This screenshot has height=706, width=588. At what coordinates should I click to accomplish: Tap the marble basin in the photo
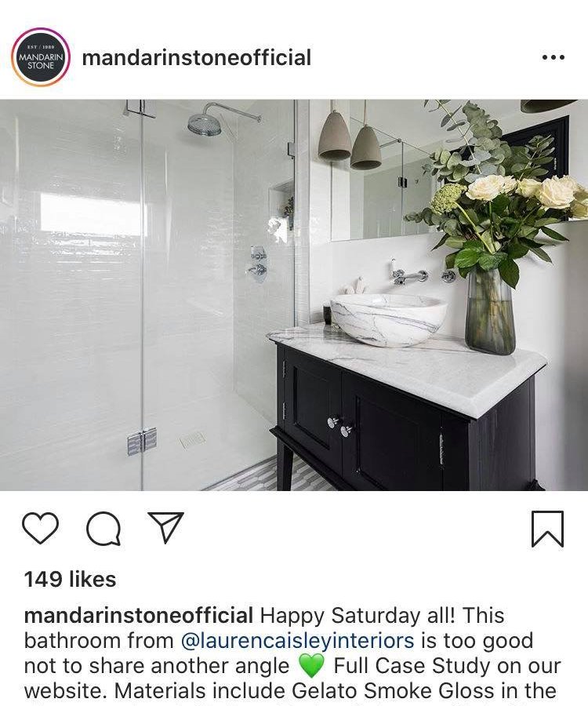pyautogui.click(x=389, y=320)
